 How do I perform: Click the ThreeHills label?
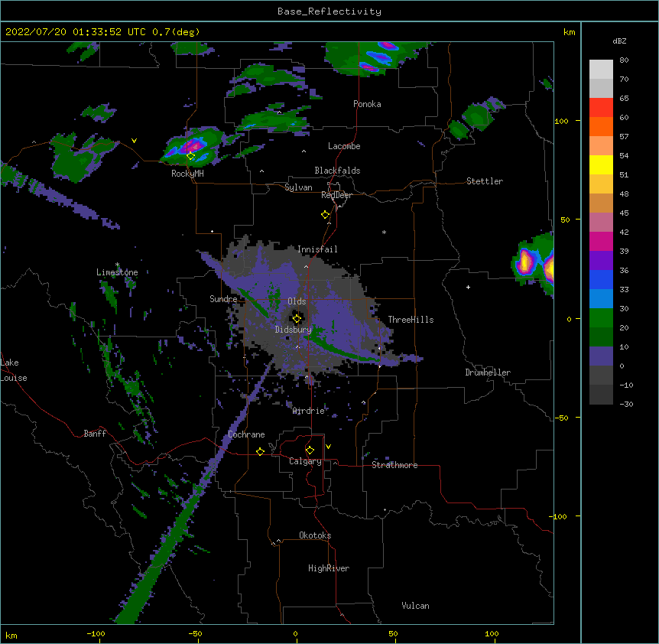click(411, 320)
